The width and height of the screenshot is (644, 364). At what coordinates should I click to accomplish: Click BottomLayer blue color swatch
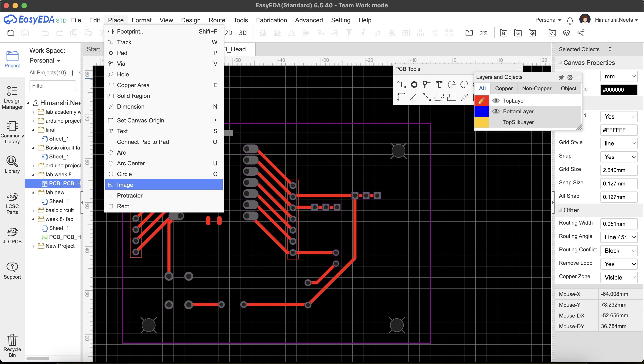pos(481,111)
